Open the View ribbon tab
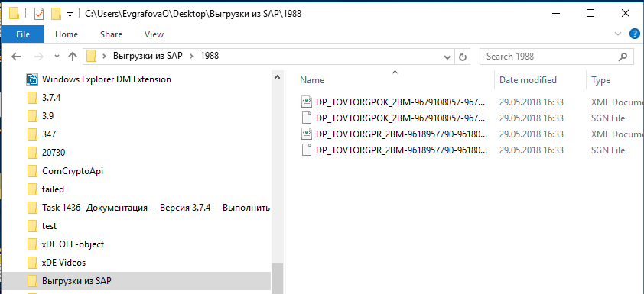The image size is (644, 294). click(x=154, y=34)
